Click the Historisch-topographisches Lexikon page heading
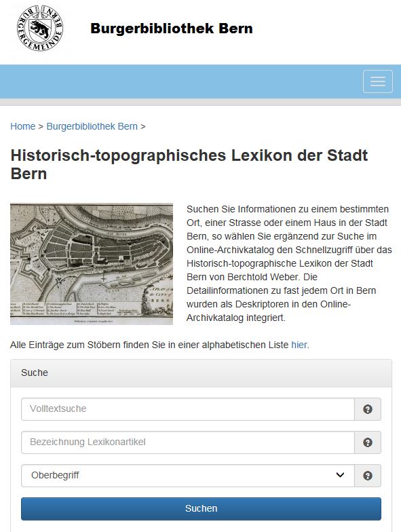The height and width of the screenshot is (532, 401). click(x=189, y=164)
